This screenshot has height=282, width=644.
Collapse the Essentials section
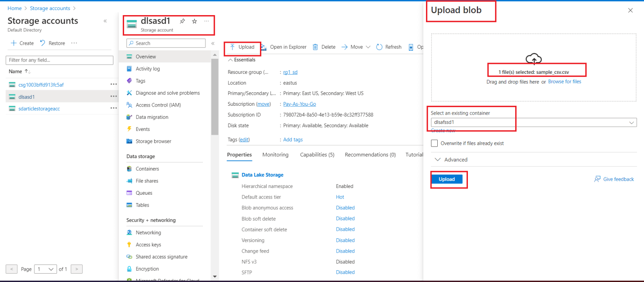[x=242, y=60]
